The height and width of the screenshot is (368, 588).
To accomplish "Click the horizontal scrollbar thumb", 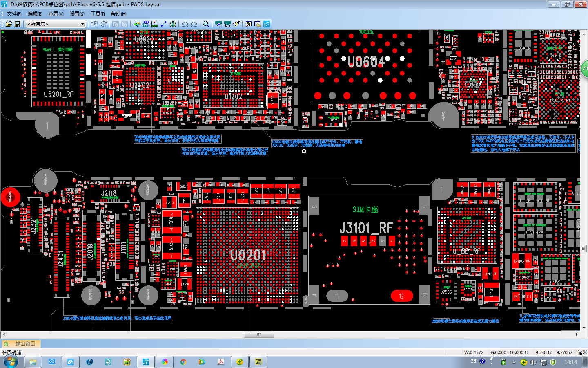I will (x=259, y=334).
